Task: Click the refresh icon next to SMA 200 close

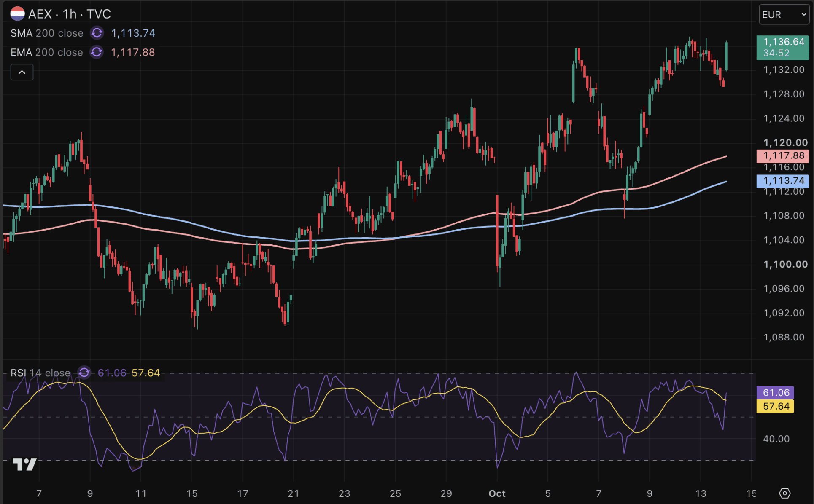Action: (x=97, y=33)
